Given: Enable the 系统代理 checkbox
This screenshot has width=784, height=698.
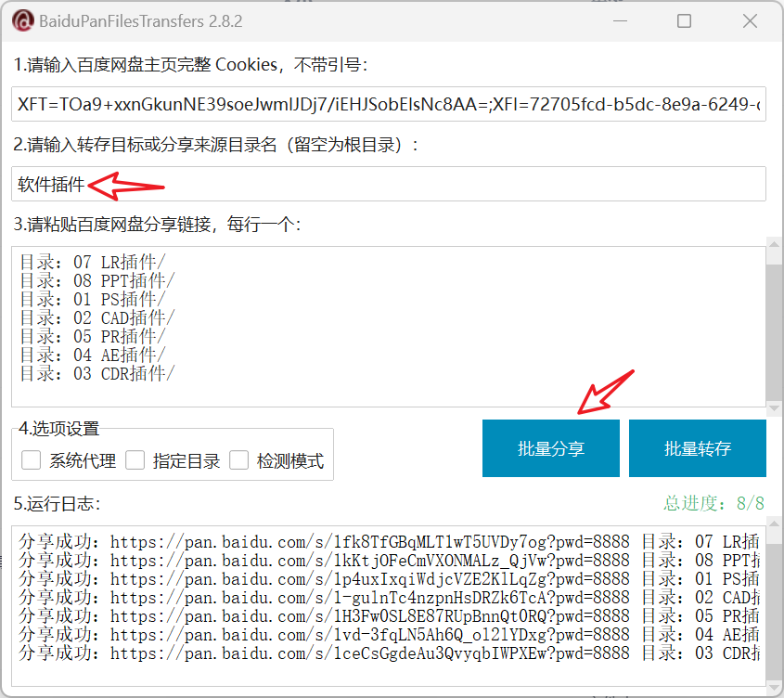Looking at the screenshot, I should [32, 460].
